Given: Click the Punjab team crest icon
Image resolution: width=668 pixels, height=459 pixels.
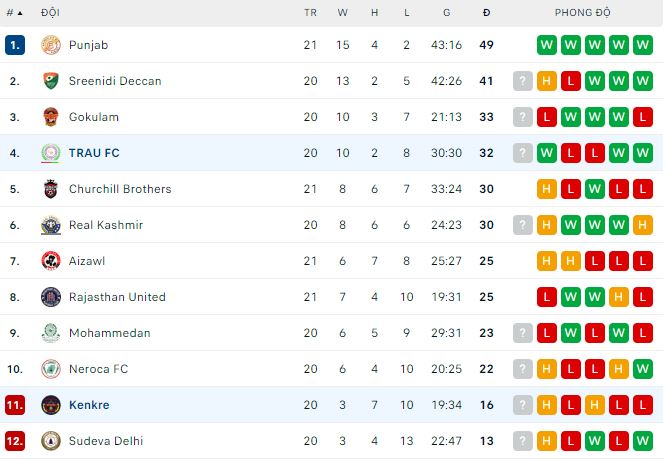Looking at the screenshot, I should pos(51,45).
